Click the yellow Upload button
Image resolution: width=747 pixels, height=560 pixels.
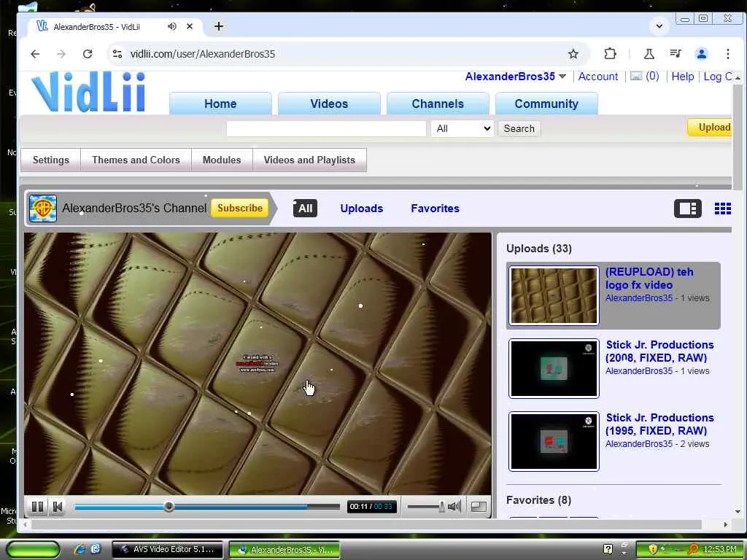710,127
